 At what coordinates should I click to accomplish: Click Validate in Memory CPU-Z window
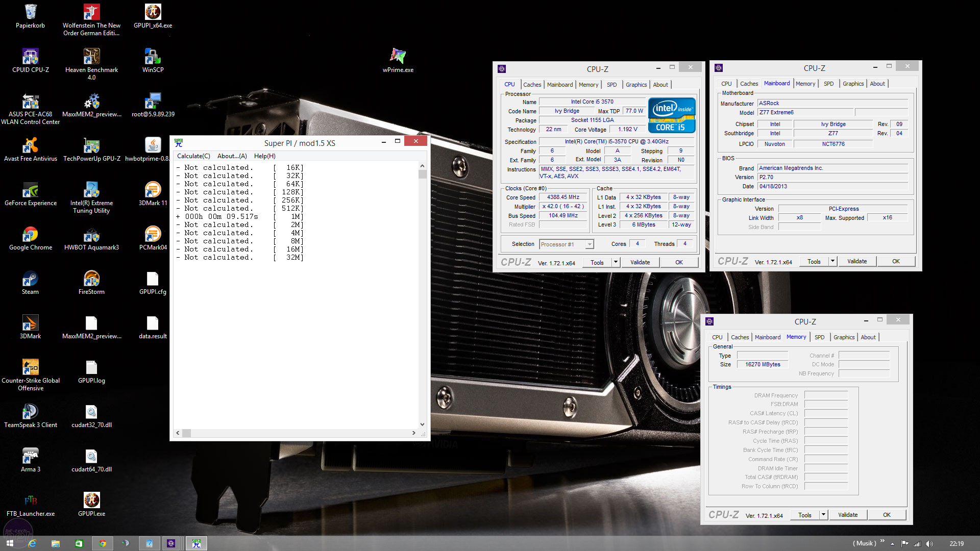(x=848, y=515)
